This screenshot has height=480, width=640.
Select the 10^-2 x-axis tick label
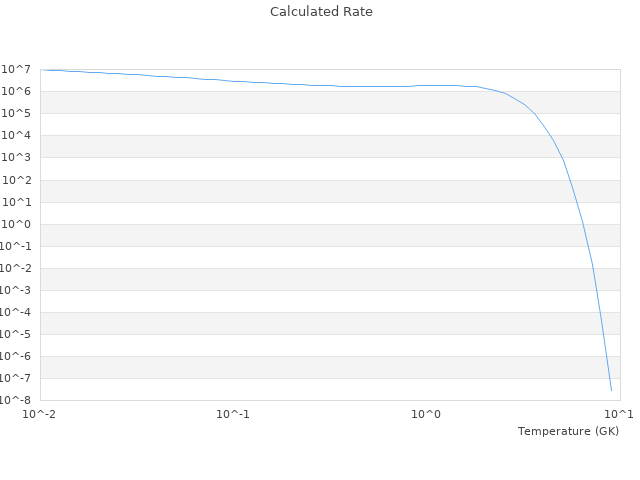(41, 414)
